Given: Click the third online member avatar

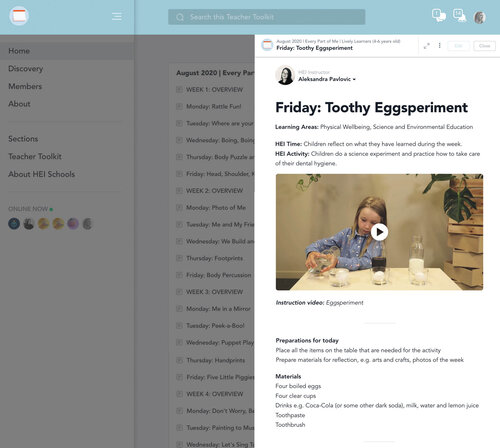Looking at the screenshot, I should (43, 224).
